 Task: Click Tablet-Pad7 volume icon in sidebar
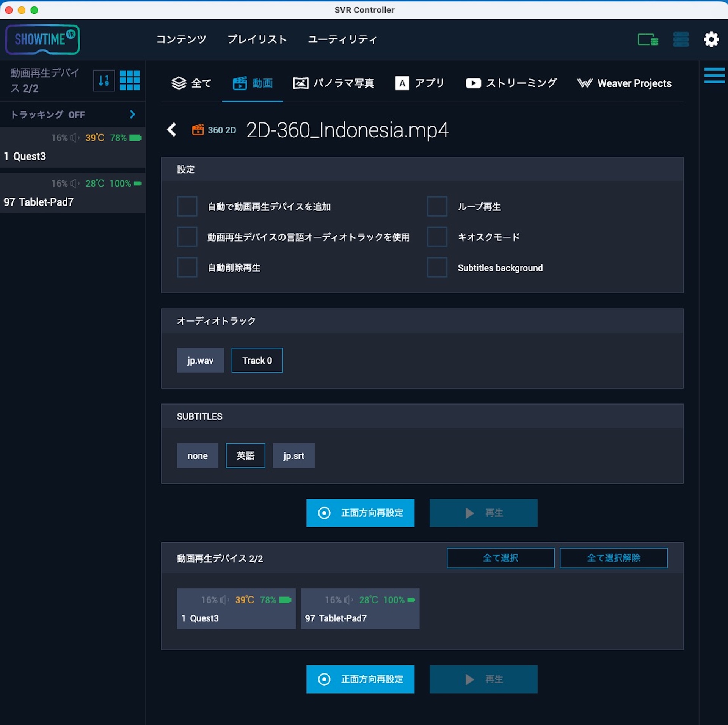pyautogui.click(x=75, y=184)
